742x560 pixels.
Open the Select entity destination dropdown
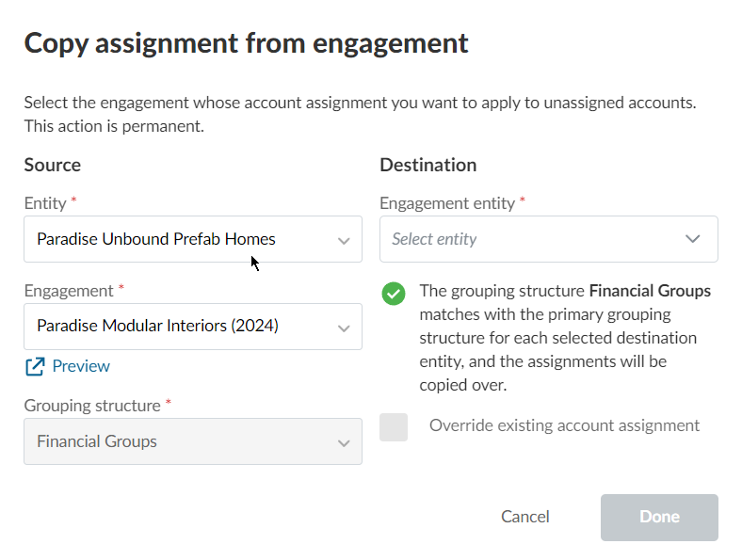537,239
